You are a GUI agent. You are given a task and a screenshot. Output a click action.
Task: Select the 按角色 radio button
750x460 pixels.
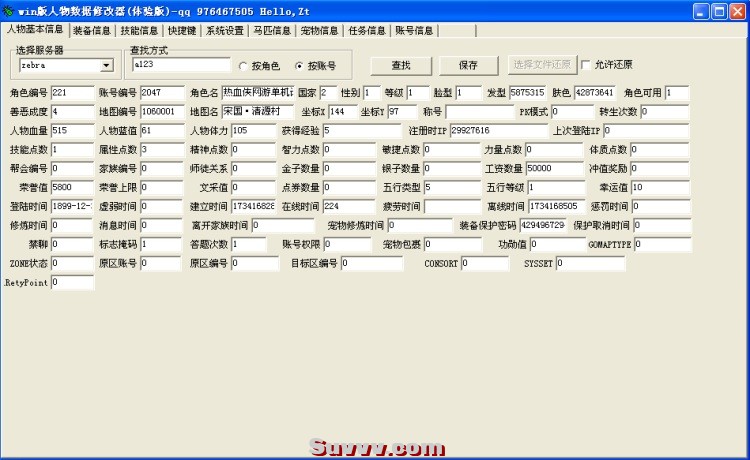(243, 66)
